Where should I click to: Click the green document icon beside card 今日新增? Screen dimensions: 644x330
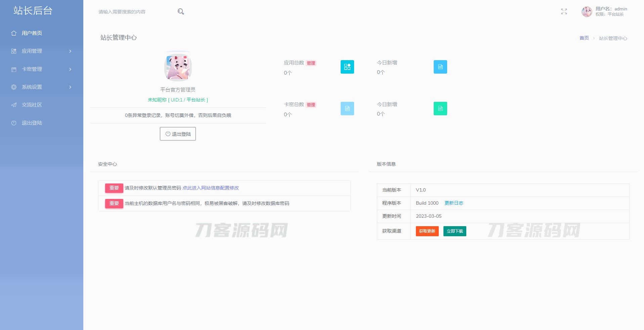[440, 109]
